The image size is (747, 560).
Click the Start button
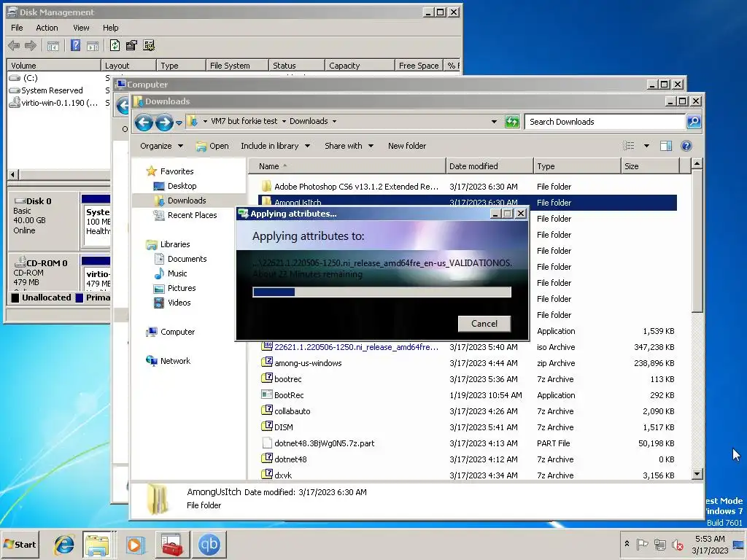coord(20,544)
